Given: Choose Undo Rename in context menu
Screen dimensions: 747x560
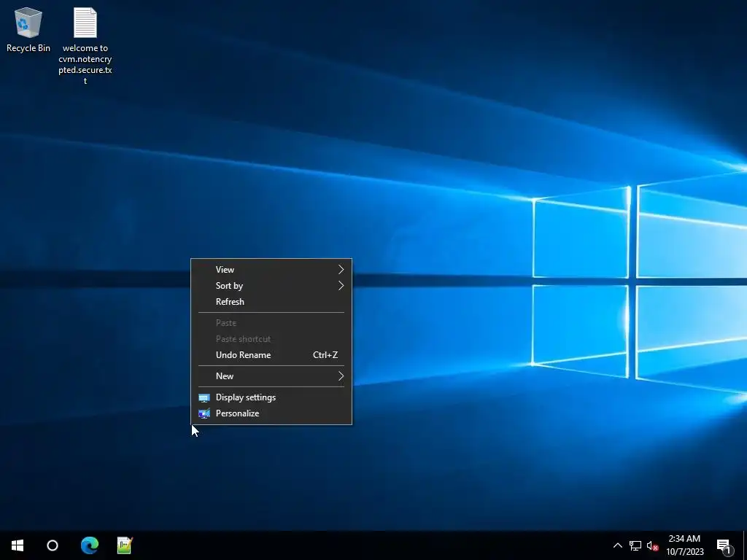Looking at the screenshot, I should click(x=271, y=355).
